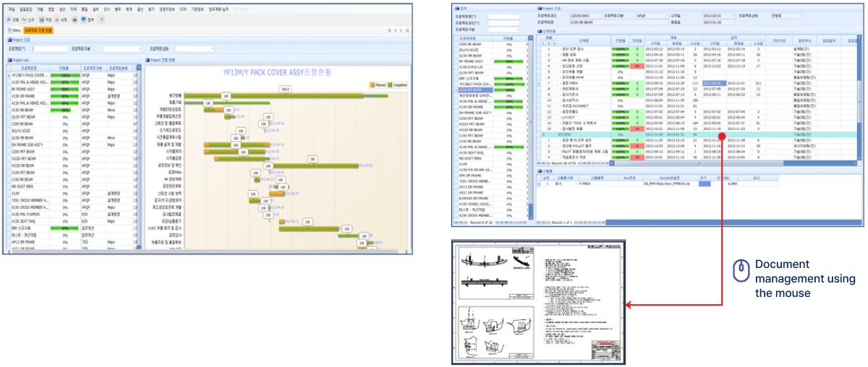
Task: Select B-CROSS DR FRAME row in right window list
Action: click(492, 199)
